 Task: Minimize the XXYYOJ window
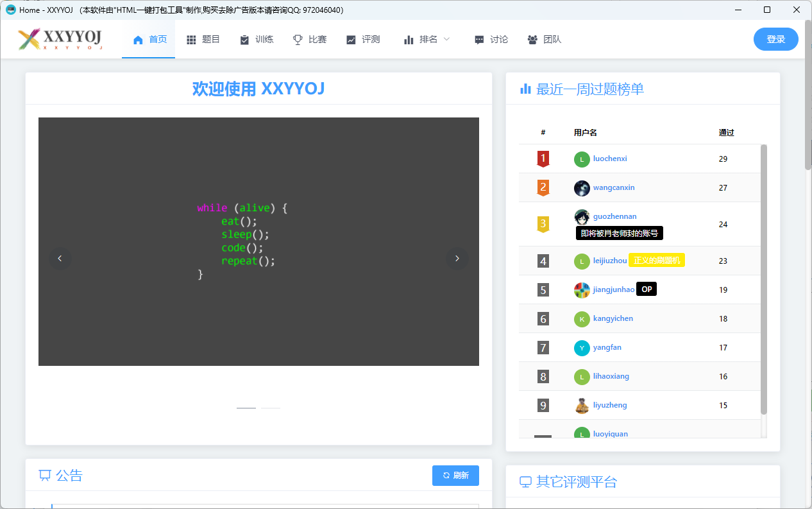coord(738,10)
